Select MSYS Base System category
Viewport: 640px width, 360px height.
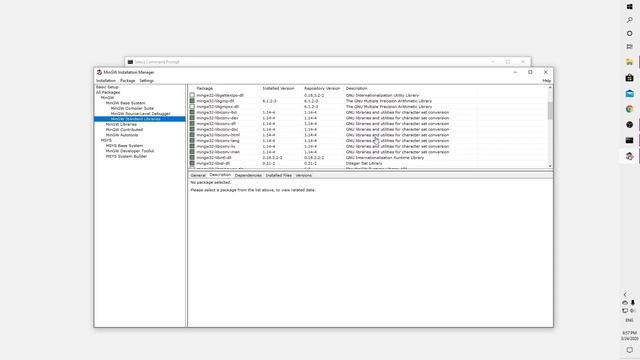[x=124, y=146]
